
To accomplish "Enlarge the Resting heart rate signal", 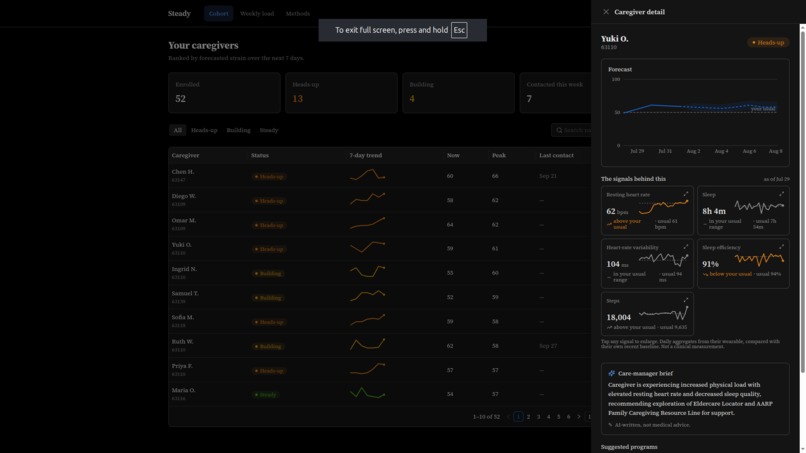I will click(x=686, y=194).
